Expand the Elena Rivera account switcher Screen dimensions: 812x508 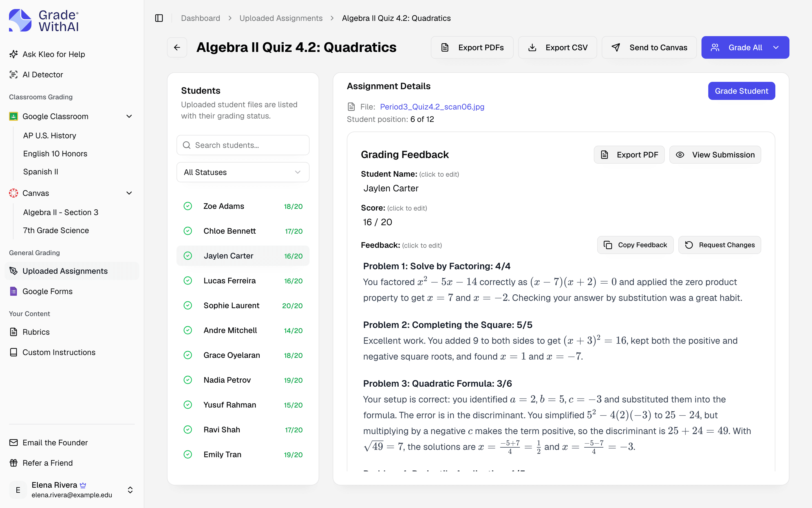(x=130, y=490)
